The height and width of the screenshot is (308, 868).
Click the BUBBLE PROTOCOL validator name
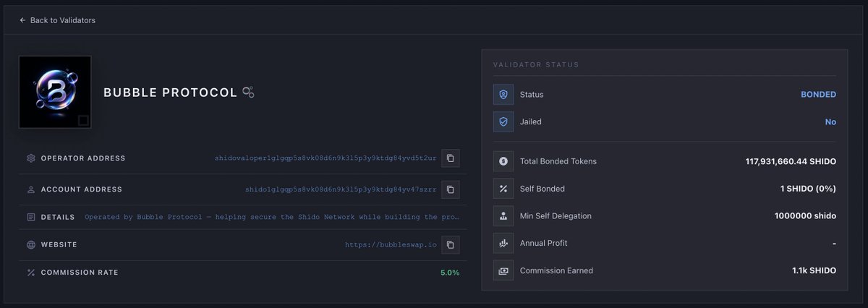tap(170, 93)
